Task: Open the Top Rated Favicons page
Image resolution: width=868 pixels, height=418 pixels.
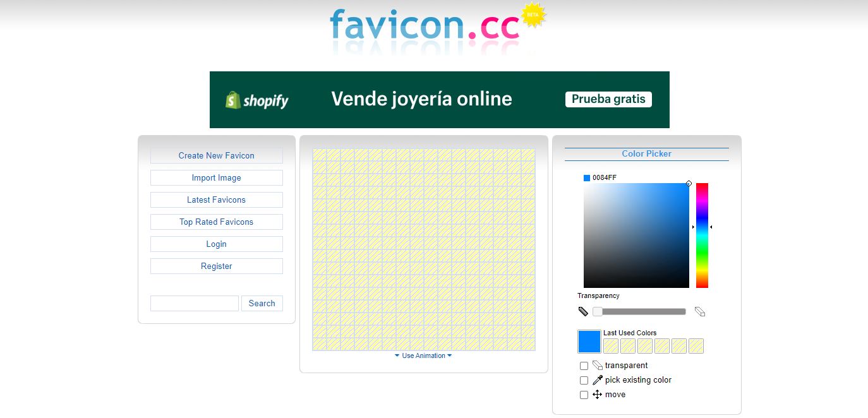Action: 216,222
